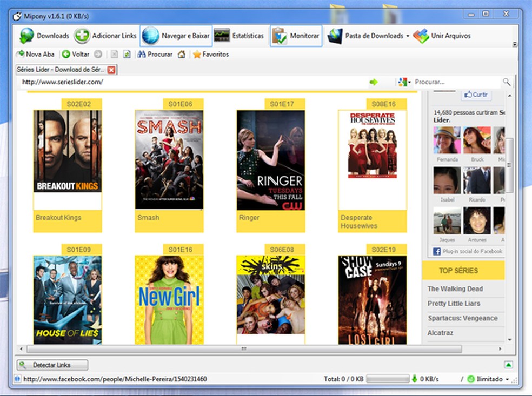532x396 pixels.
Task: Click the Desperate Housewives title link
Action: click(359, 222)
